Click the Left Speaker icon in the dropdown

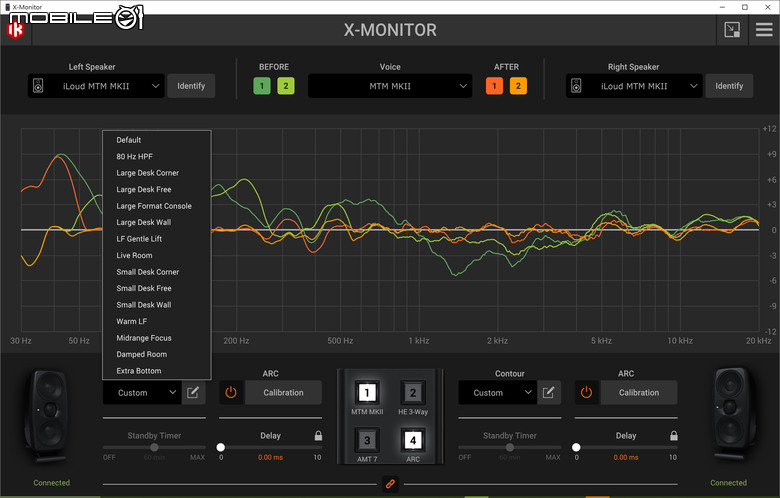coord(38,86)
